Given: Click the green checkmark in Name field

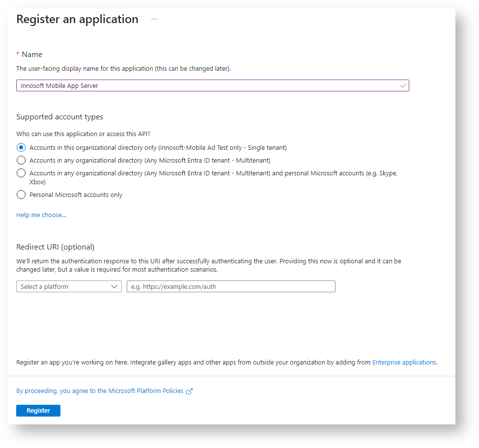Looking at the screenshot, I should 403,85.
